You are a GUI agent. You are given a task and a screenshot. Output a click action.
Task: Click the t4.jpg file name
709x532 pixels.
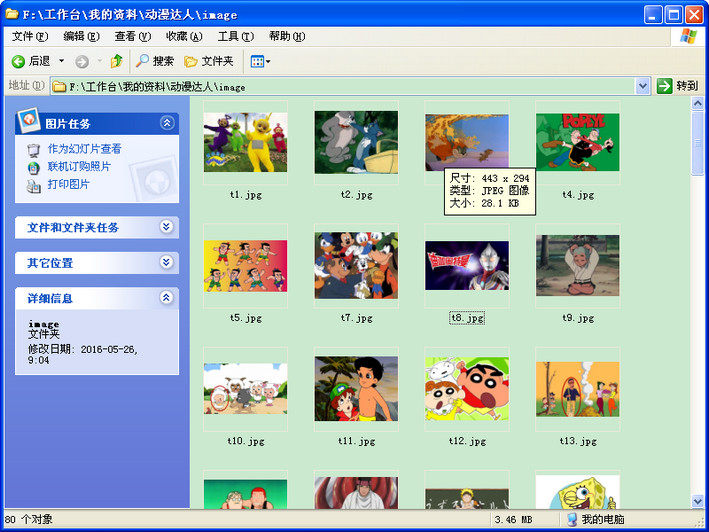(578, 195)
